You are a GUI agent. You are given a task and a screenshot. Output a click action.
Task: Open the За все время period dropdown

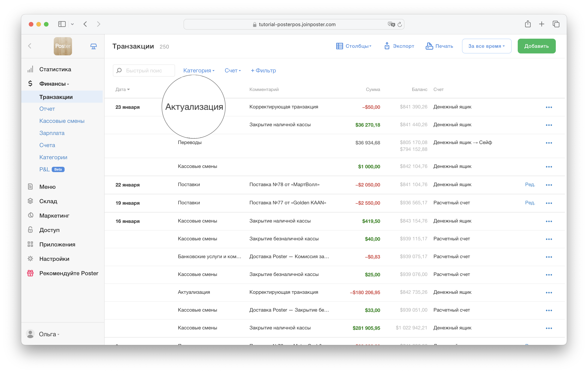(x=486, y=46)
